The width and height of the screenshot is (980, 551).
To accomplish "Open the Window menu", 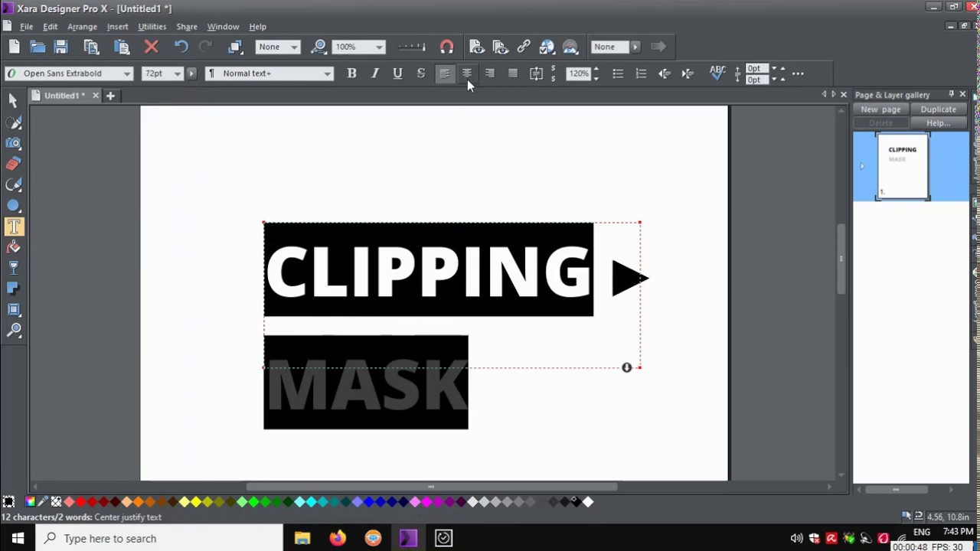I will pos(223,27).
